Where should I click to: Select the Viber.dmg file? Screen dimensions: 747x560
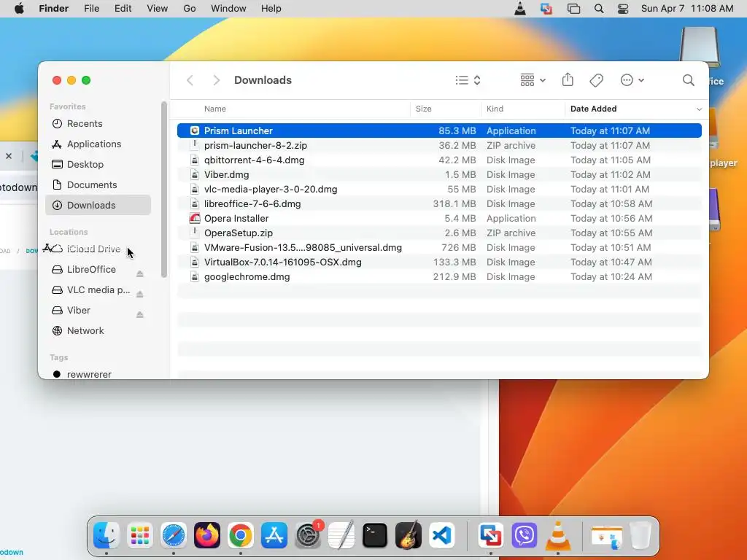click(439, 174)
